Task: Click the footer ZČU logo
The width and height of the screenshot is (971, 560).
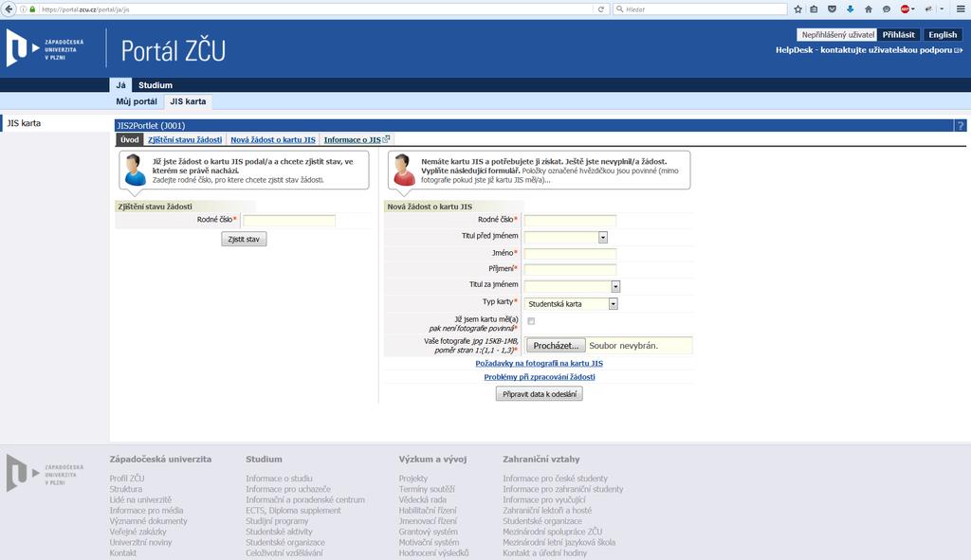Action: [45, 474]
